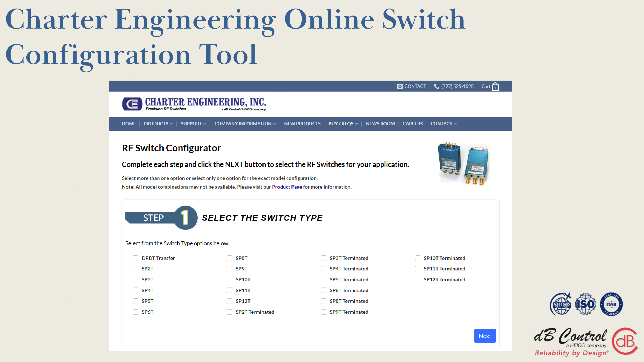This screenshot has height=362, width=644.
Task: Enable the SP10T checkbox
Action: tap(229, 280)
